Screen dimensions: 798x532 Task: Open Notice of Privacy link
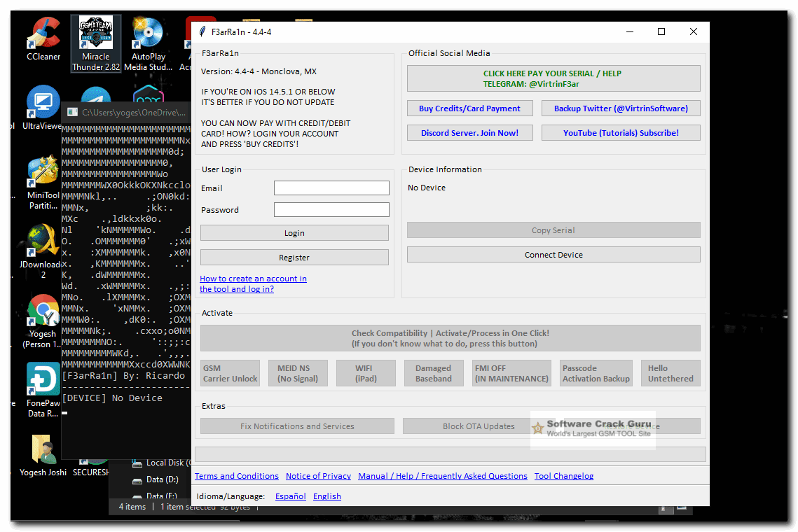coord(319,476)
